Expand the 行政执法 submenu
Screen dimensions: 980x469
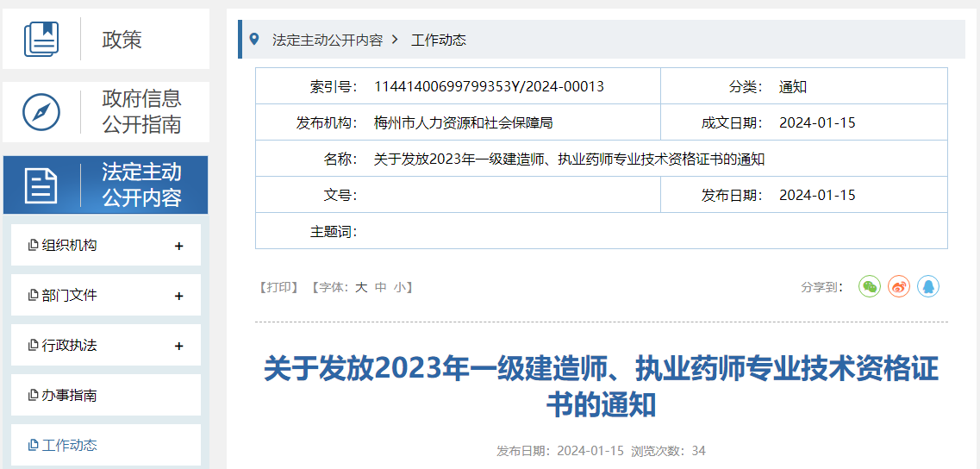tap(179, 347)
